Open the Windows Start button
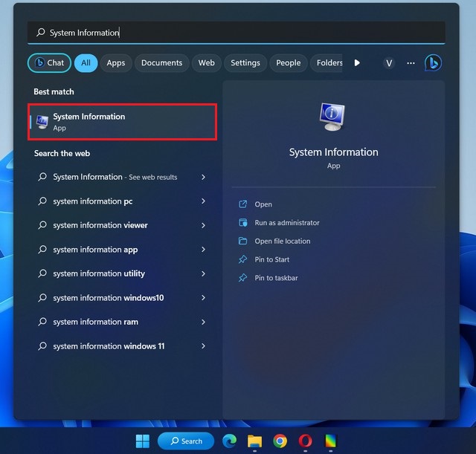 click(142, 441)
